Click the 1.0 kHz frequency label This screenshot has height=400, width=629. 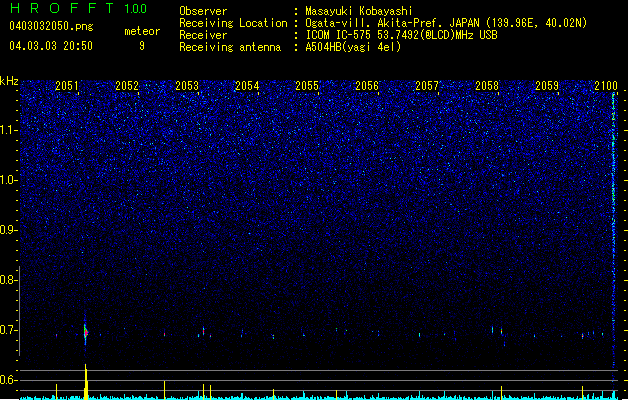pyautogui.click(x=8, y=180)
